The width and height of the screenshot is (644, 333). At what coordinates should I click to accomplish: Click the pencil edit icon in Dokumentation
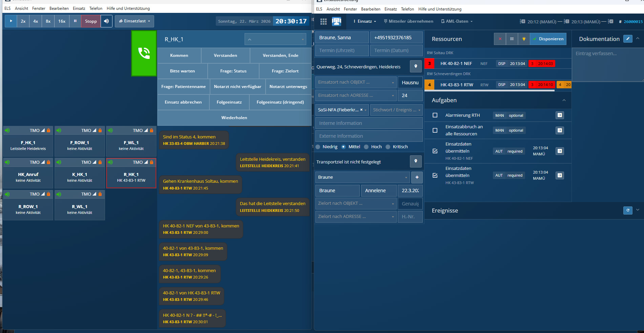(628, 39)
